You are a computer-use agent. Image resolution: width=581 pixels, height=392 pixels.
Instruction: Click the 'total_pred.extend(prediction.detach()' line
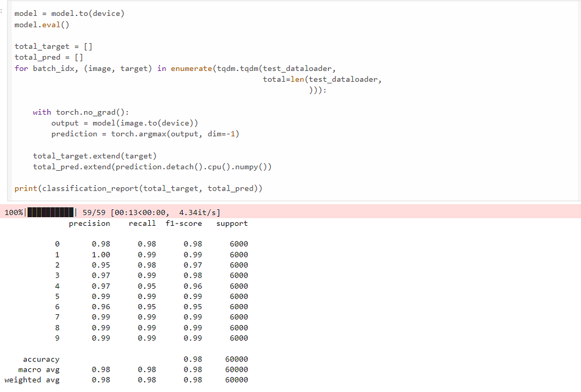152,167
